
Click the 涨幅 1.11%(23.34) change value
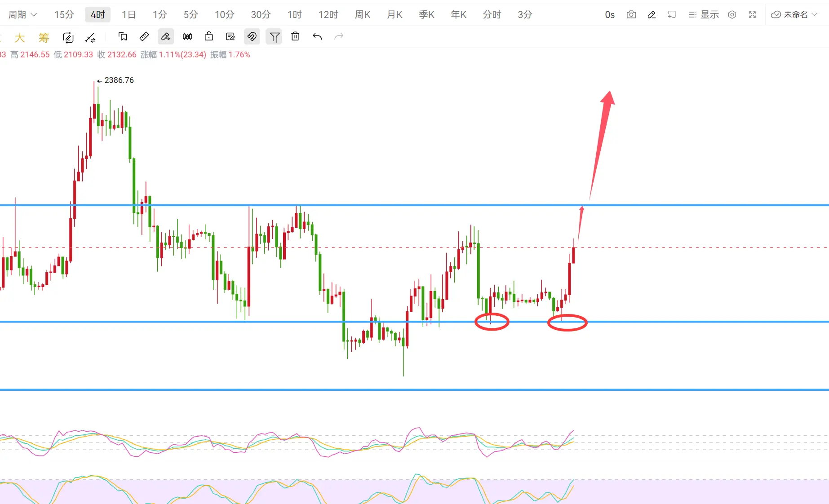pyautogui.click(x=173, y=55)
